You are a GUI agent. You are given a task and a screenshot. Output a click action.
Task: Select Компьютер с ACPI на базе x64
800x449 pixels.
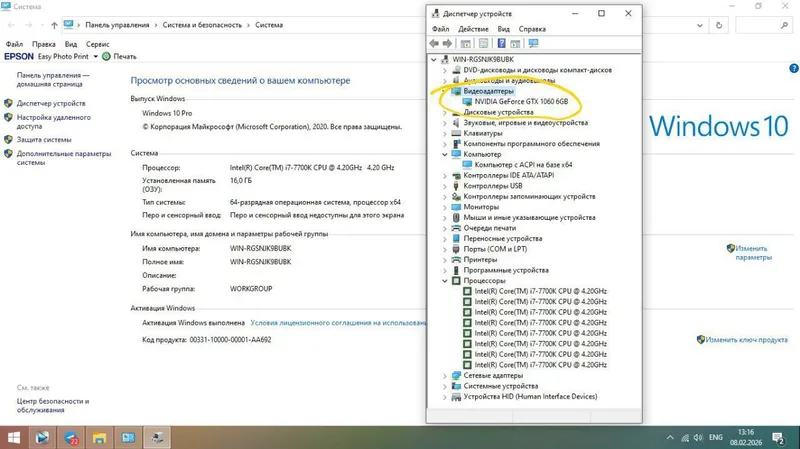pos(523,165)
